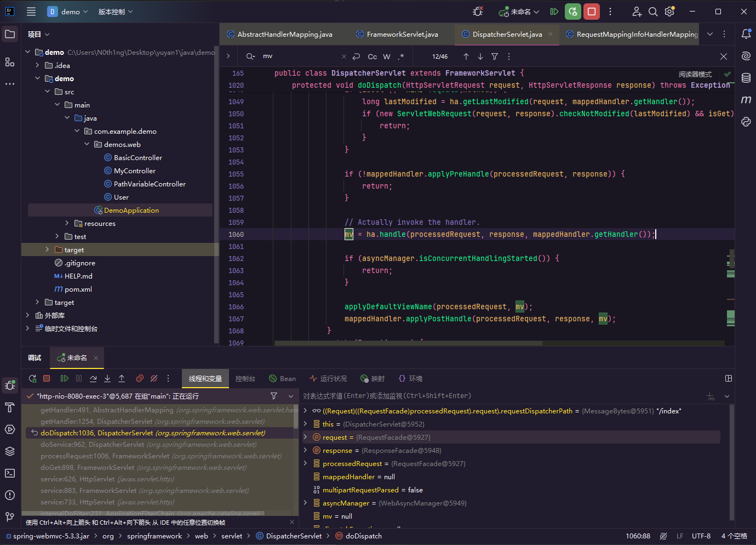Screen dimensions: 756x545
Task: Resume program from the top toolbar
Action: click(554, 12)
